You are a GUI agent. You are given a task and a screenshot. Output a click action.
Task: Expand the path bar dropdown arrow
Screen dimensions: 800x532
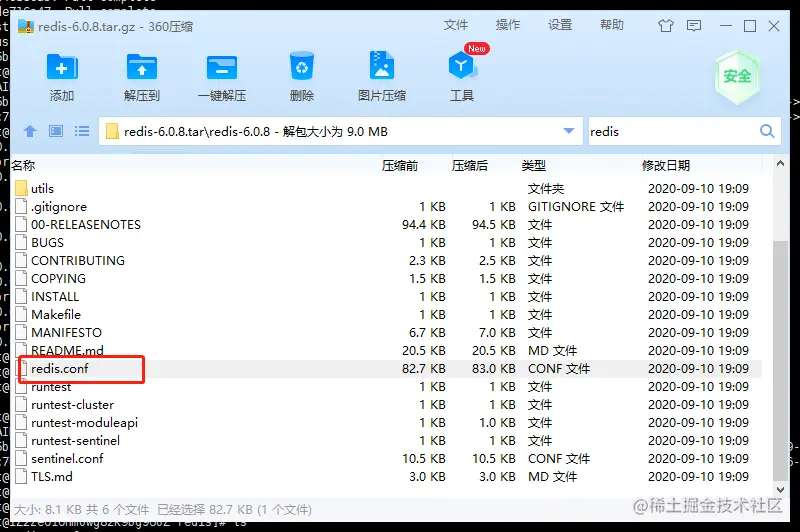[x=569, y=131]
